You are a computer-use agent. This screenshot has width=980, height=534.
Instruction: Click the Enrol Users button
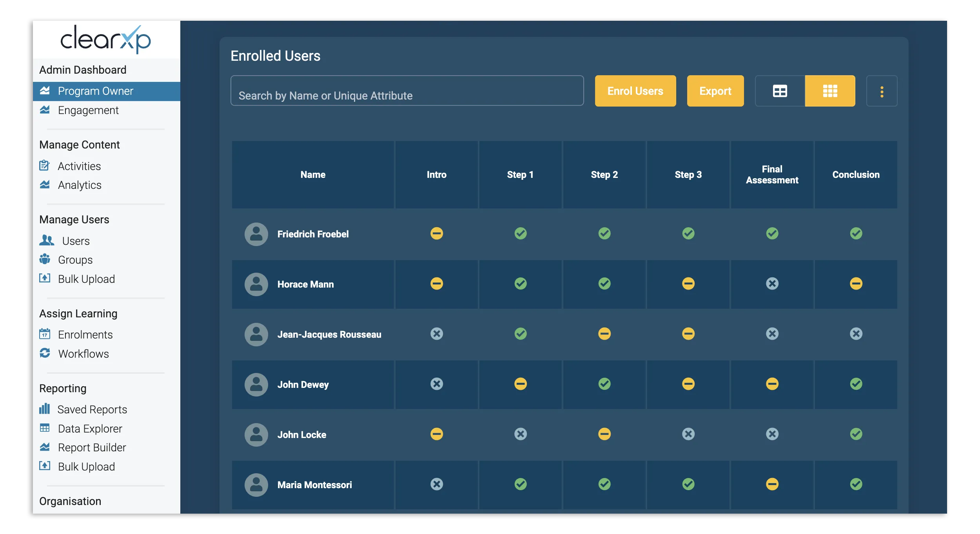tap(635, 91)
